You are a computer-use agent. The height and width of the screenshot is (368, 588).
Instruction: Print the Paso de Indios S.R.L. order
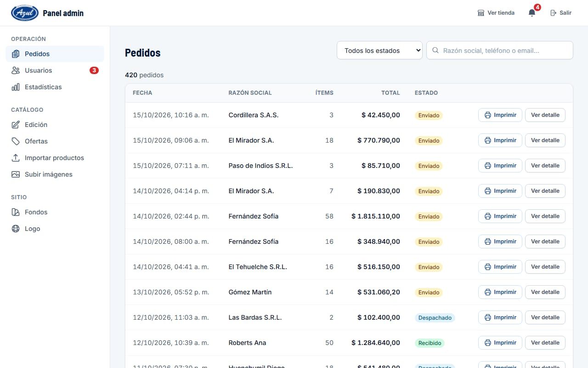[x=500, y=166]
